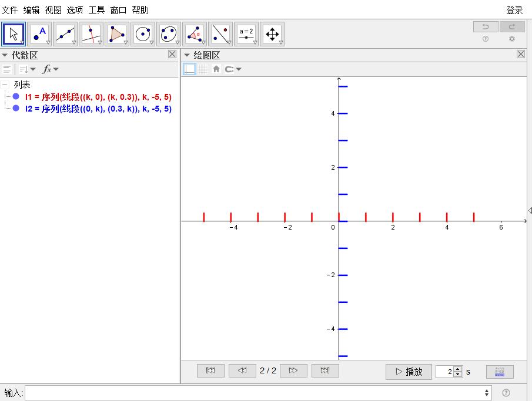
Task: Open the point capturing dropdown
Action: [x=233, y=69]
